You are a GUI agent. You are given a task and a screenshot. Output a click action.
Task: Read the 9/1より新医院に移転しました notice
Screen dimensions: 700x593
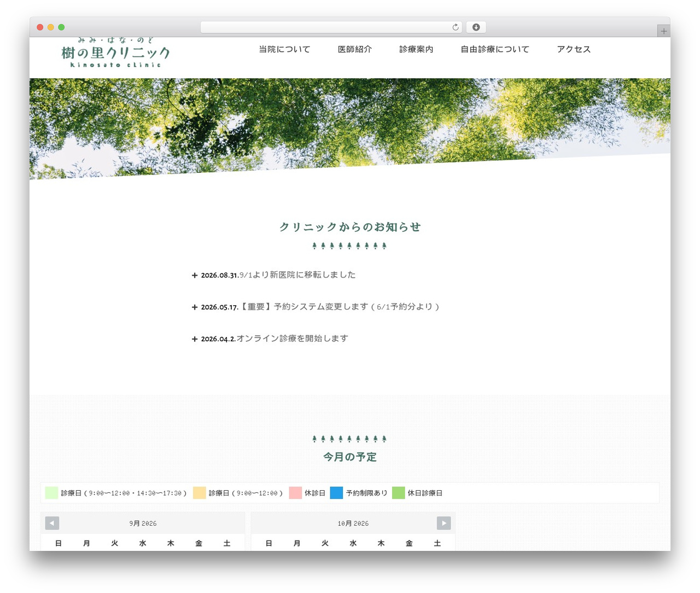point(297,275)
